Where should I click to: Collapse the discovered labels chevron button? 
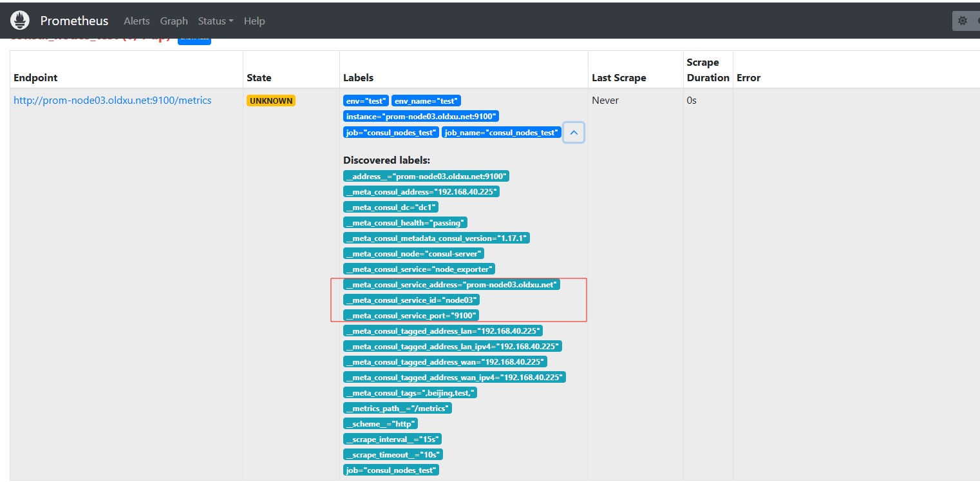tap(574, 133)
